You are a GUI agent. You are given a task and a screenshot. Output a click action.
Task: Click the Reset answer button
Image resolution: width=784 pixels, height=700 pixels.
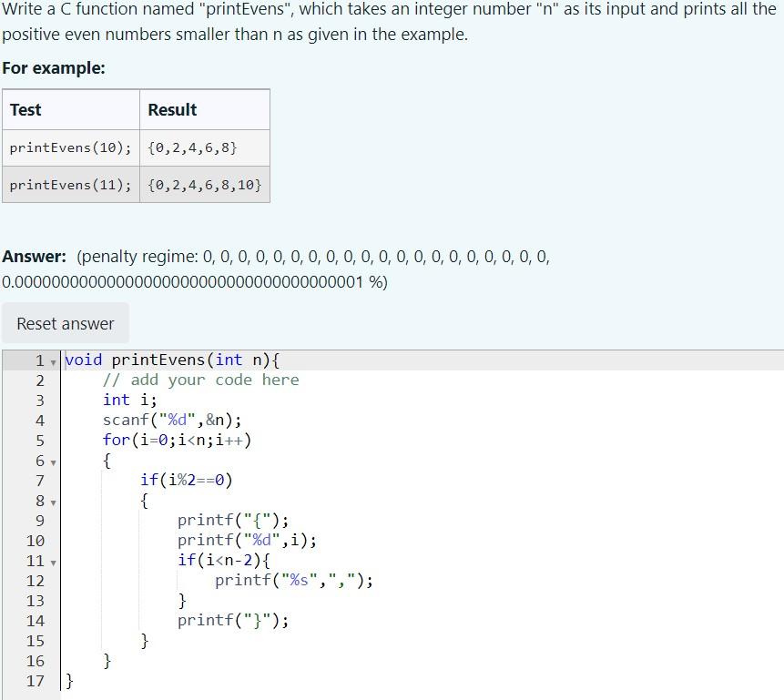[65, 323]
